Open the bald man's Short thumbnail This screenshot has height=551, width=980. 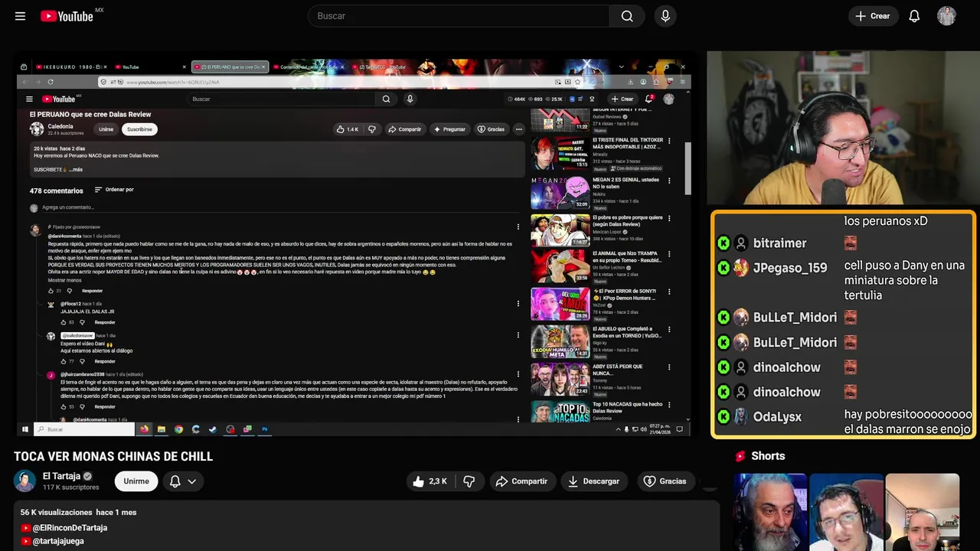(x=922, y=512)
